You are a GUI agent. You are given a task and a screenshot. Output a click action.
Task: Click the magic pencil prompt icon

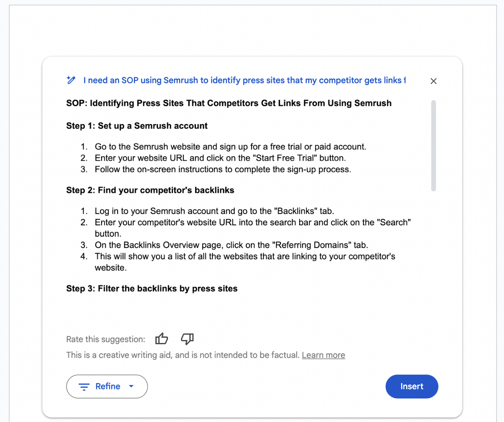click(71, 80)
